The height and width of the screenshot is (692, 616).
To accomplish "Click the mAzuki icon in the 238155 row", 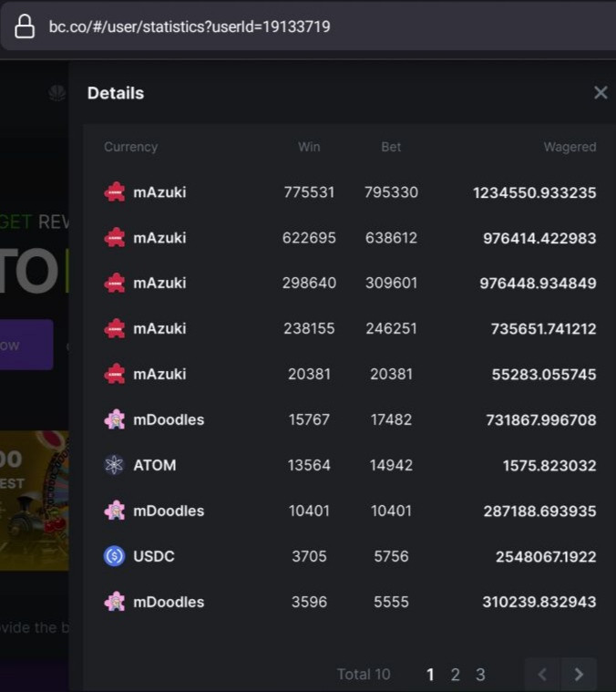I will click(115, 328).
